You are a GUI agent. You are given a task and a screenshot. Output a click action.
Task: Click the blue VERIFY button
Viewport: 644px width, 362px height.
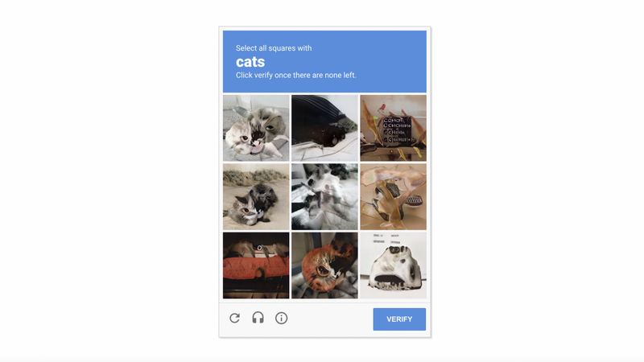pyautogui.click(x=399, y=319)
